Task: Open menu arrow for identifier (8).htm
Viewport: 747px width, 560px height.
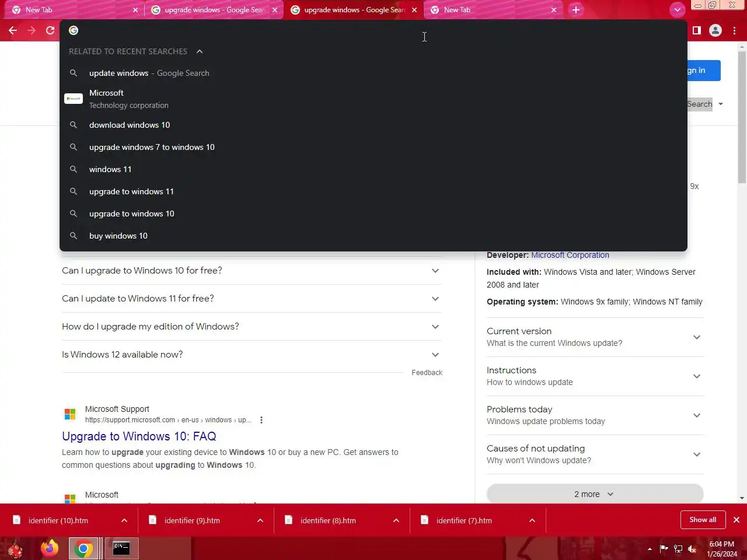Action: tap(396, 520)
